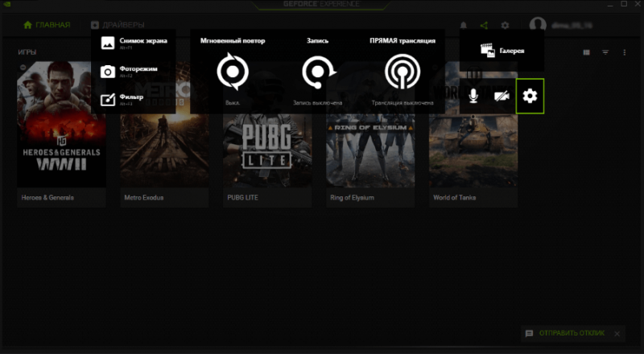644x354 pixels.
Task: Dismiss the ОТПРАВИТЬ ОТКЛИК feedback banner
Action: (617, 334)
